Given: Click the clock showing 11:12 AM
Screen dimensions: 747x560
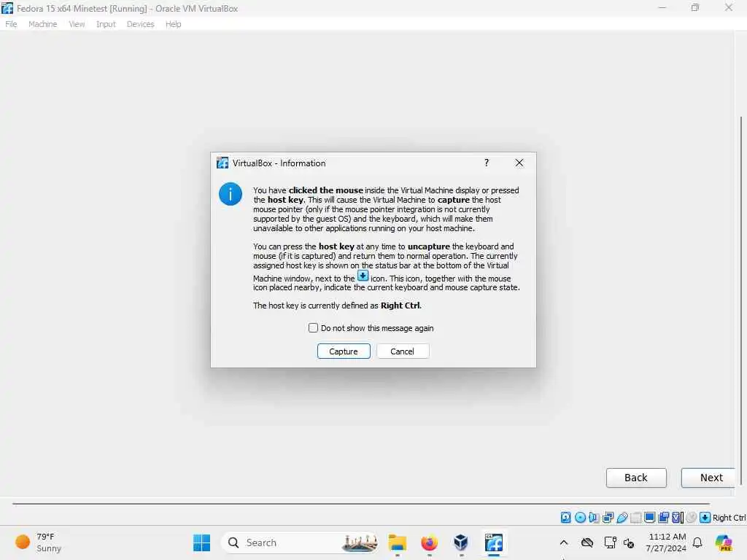Looking at the screenshot, I should click(x=666, y=542).
